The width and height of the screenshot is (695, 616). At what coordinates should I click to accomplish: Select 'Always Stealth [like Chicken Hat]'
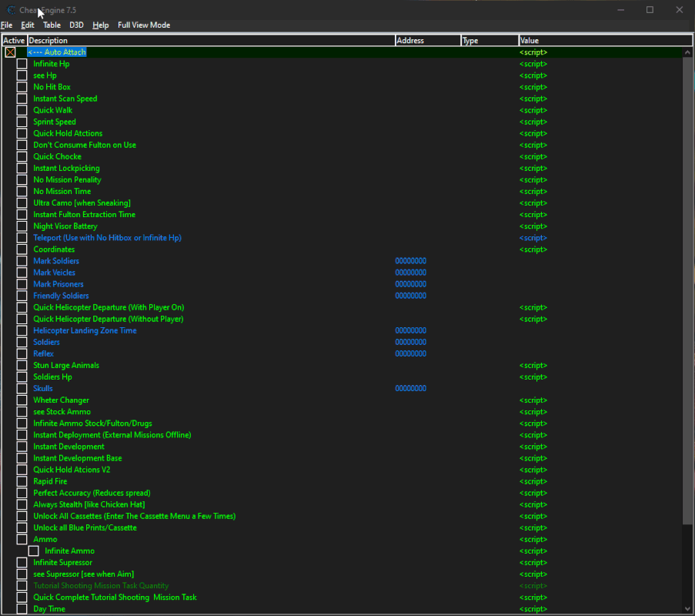[x=89, y=504]
